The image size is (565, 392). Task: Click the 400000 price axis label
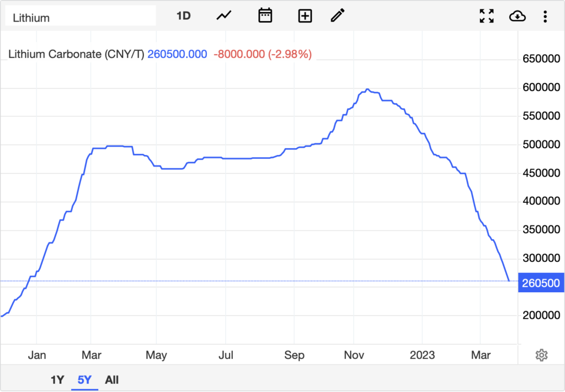click(541, 201)
